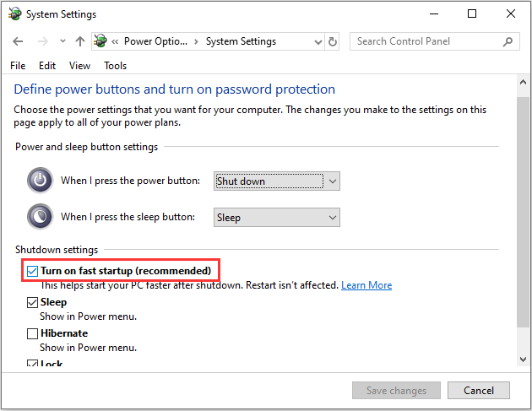Open the View menu

pyautogui.click(x=79, y=66)
